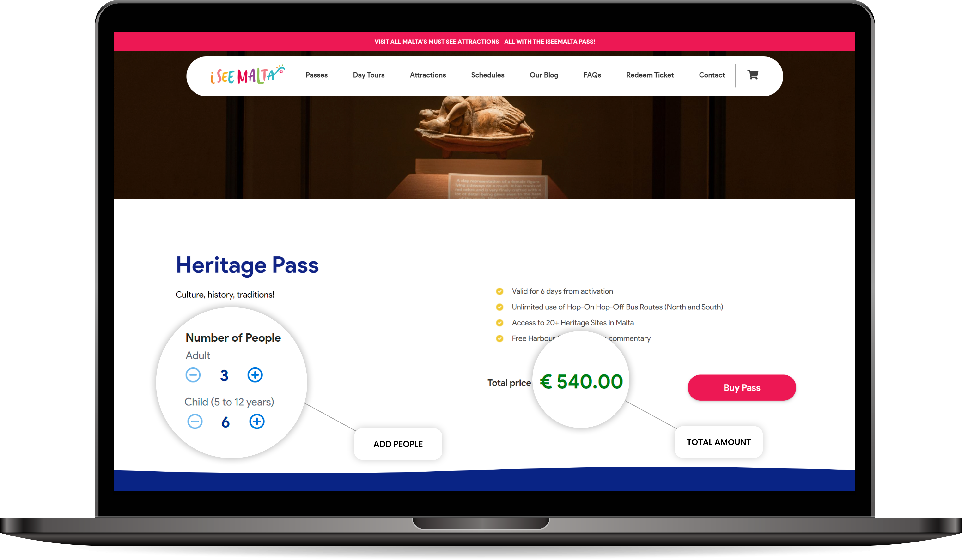Open the Attractions menu item
962x560 pixels.
427,75
